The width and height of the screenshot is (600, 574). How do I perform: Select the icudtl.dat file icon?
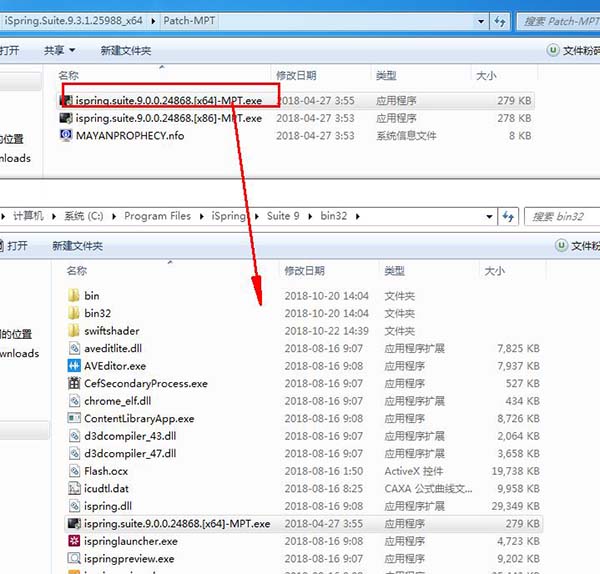74,488
